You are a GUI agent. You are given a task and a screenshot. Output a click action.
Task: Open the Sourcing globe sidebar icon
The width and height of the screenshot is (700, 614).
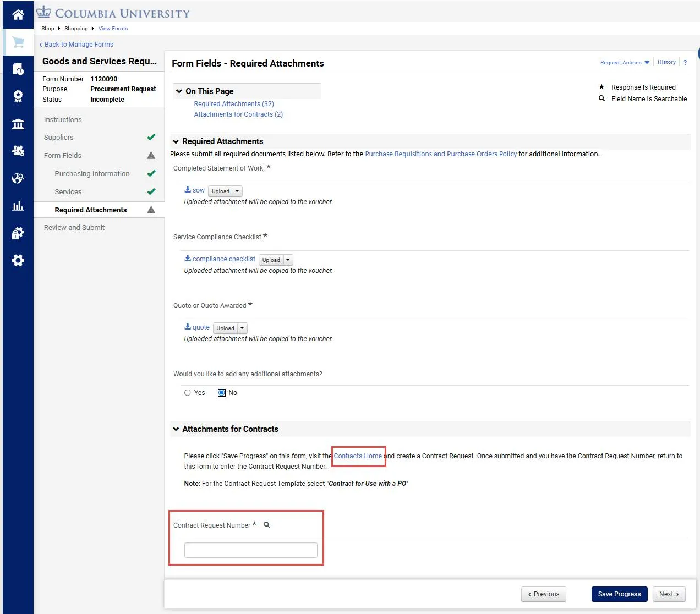tap(18, 178)
